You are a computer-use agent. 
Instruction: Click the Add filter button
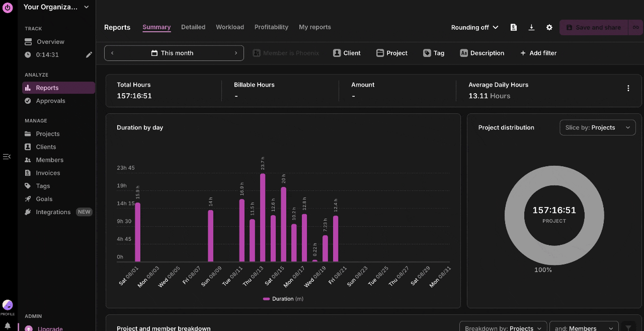(x=538, y=53)
